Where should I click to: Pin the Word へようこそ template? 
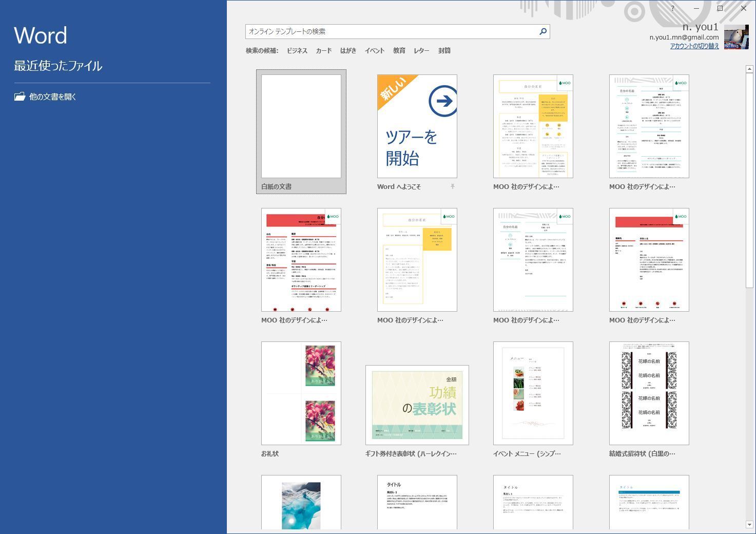click(x=452, y=186)
